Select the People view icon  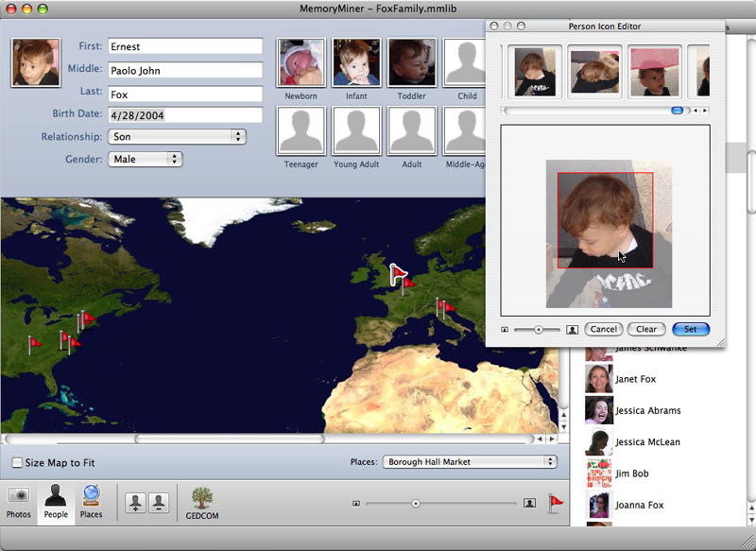click(x=56, y=501)
